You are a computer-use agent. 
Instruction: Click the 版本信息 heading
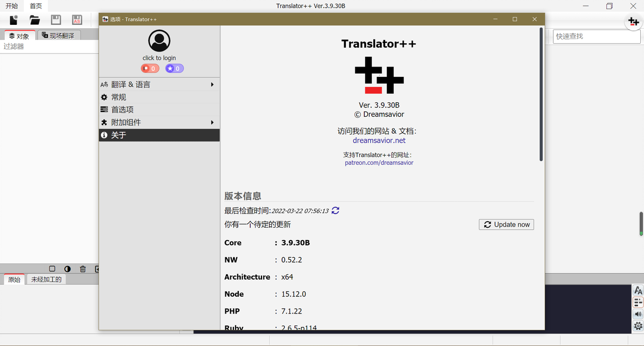coord(243,196)
